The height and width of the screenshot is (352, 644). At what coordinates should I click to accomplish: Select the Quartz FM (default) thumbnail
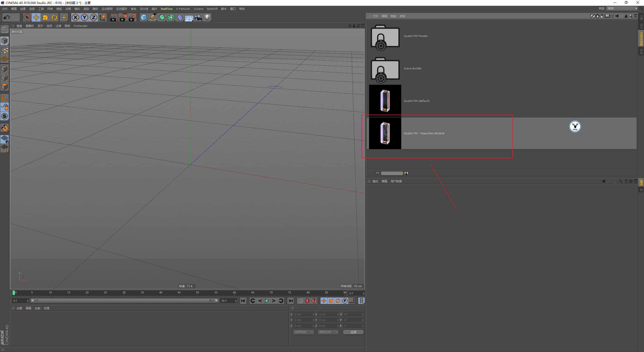point(385,101)
